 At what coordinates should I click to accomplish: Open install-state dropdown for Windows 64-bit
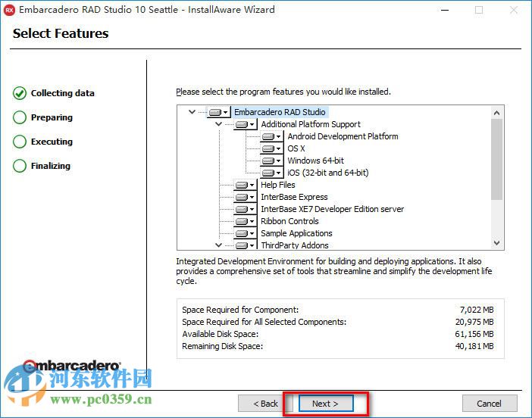(272, 161)
